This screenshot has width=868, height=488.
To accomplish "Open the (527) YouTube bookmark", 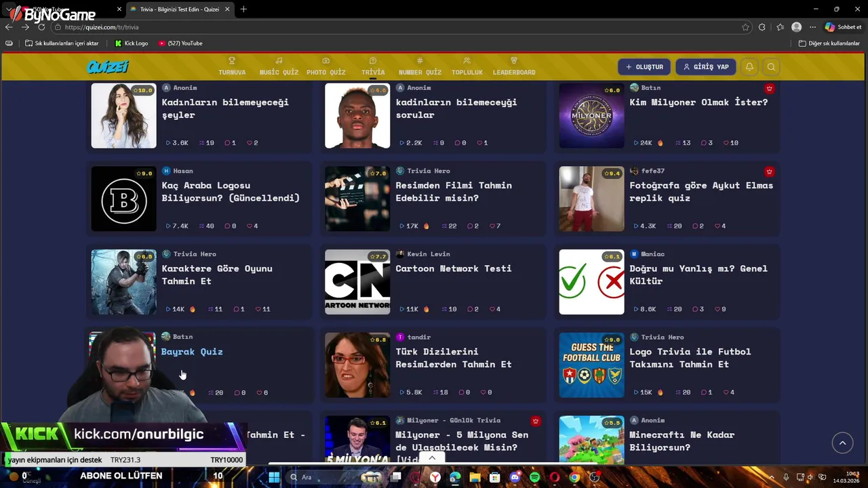I will click(180, 43).
